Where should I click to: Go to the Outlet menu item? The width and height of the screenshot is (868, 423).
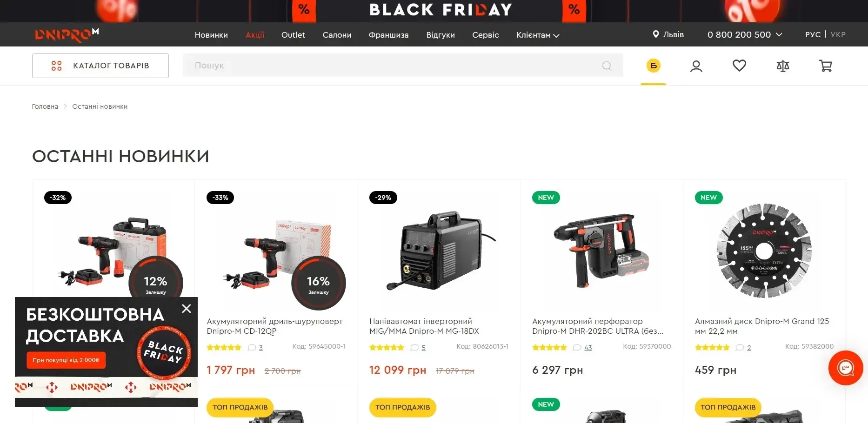click(x=293, y=35)
